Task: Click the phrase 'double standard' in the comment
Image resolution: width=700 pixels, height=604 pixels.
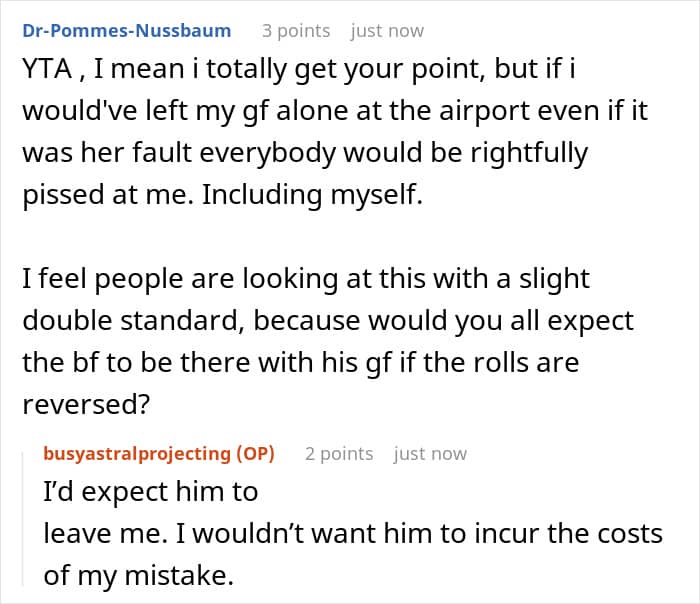Action: point(133,320)
